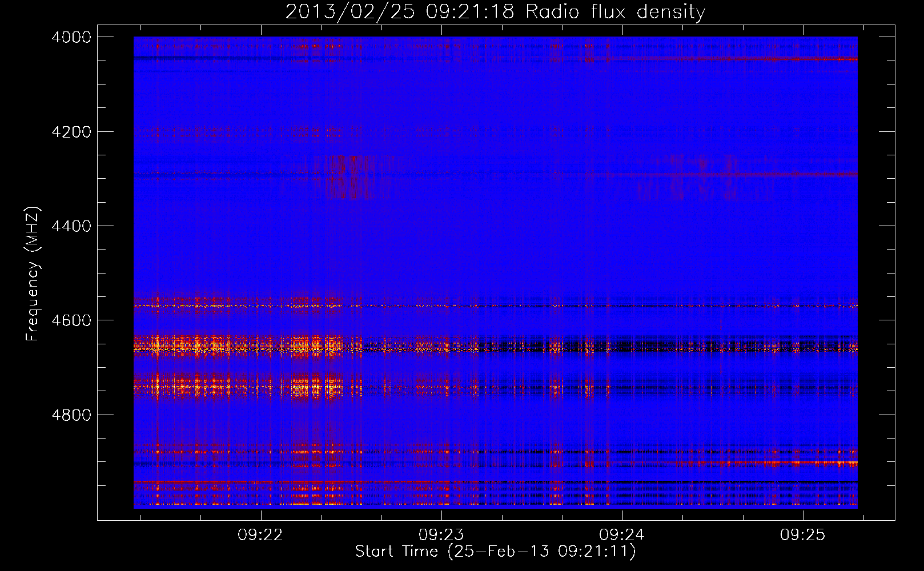Image resolution: width=924 pixels, height=571 pixels.
Task: Click the 4400 frequency tick label
Action: (71, 226)
